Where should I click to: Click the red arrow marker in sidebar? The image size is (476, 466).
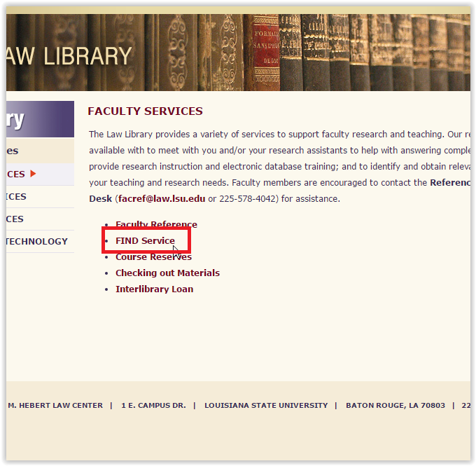click(x=33, y=174)
